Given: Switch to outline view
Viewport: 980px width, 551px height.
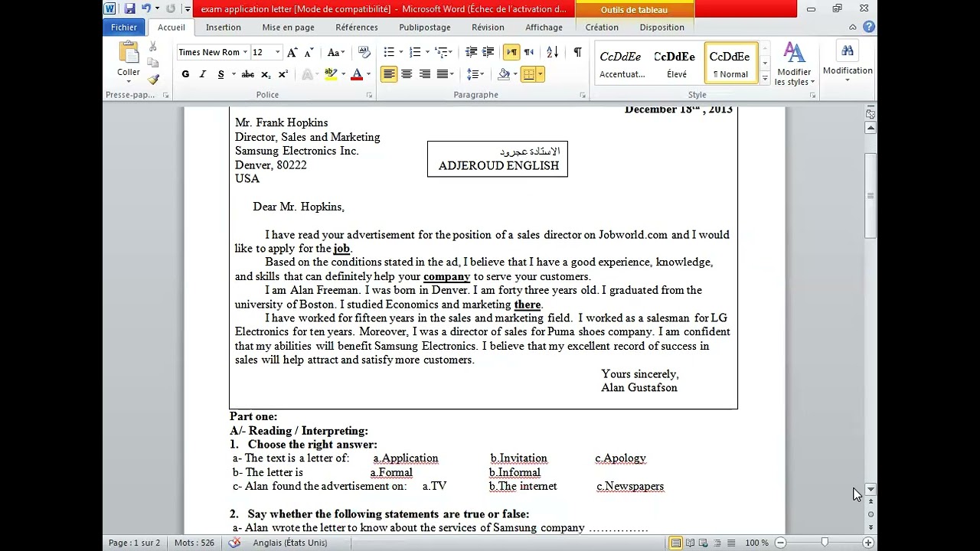Looking at the screenshot, I should pyautogui.click(x=717, y=543).
